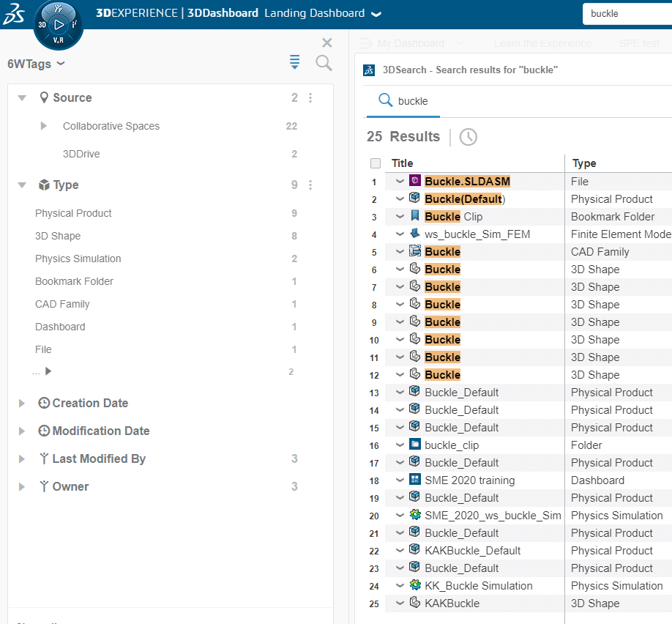Filter by Dashboard type
Image resolution: width=672 pixels, height=624 pixels.
(x=60, y=327)
